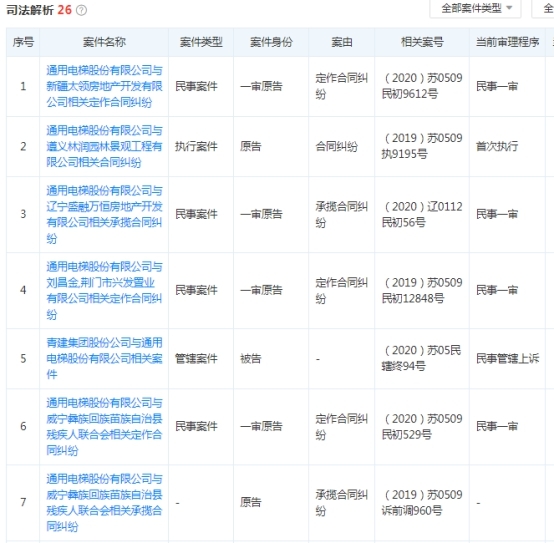Click the dropdown arrow in 全部案件类型
554x543 pixels.
click(x=509, y=8)
